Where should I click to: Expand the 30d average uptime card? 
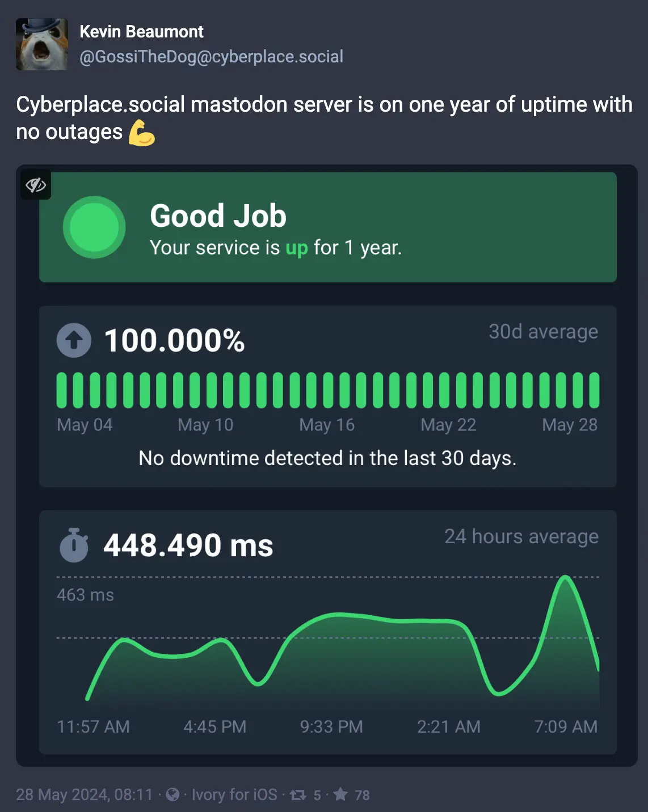pyautogui.click(x=327, y=395)
